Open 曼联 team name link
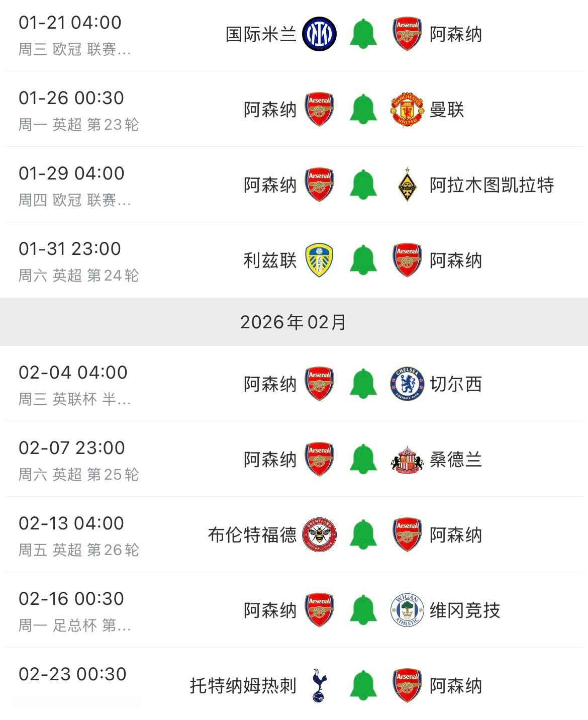 pyautogui.click(x=446, y=110)
